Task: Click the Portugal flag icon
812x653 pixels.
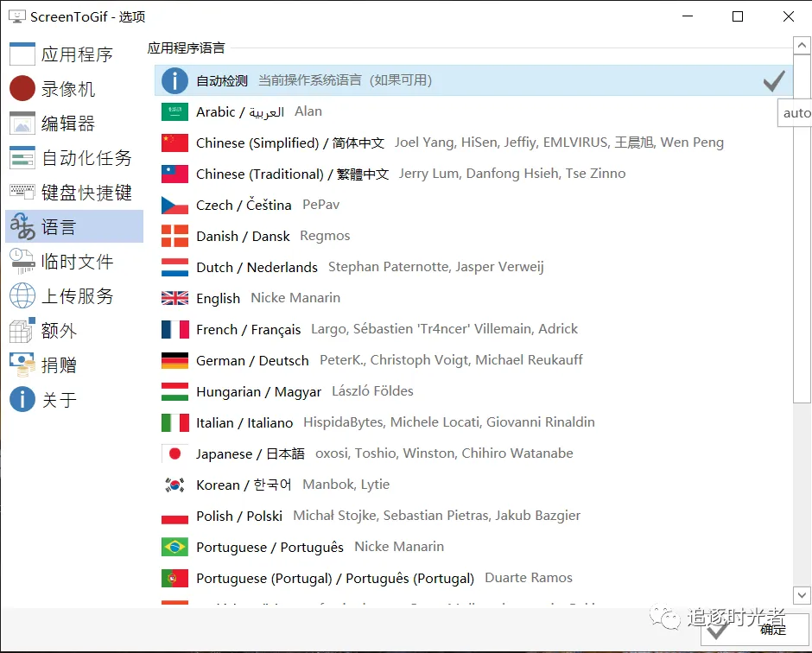Action: (174, 578)
